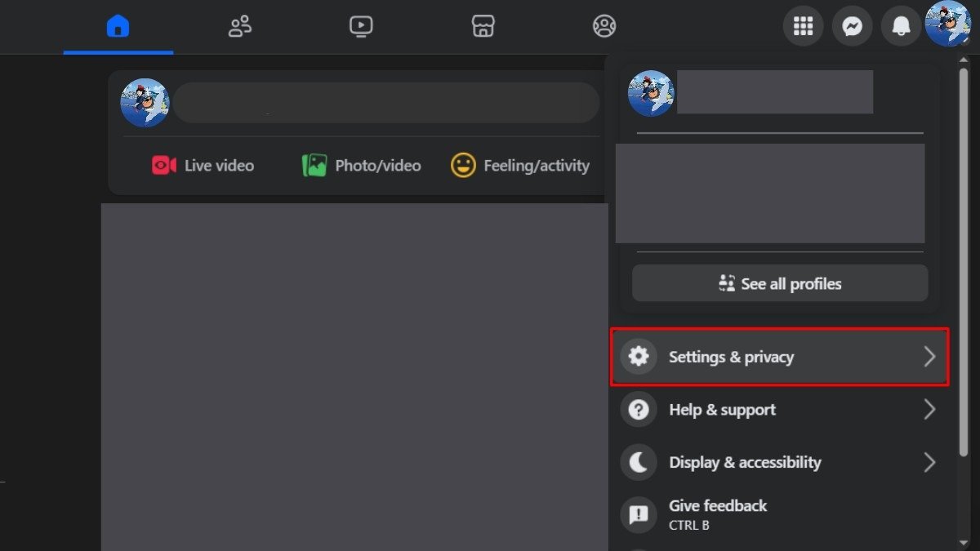Switch to the Friends tab
The height and width of the screenshot is (551, 980).
point(239,27)
